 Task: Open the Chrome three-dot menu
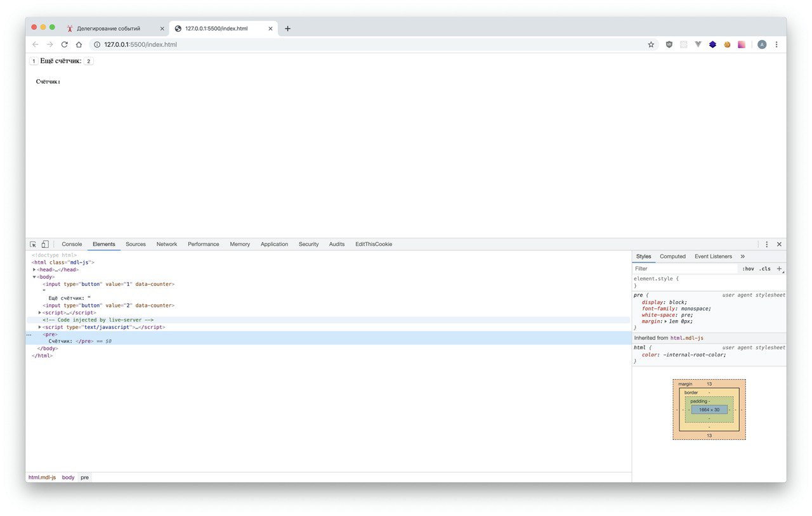[776, 44]
